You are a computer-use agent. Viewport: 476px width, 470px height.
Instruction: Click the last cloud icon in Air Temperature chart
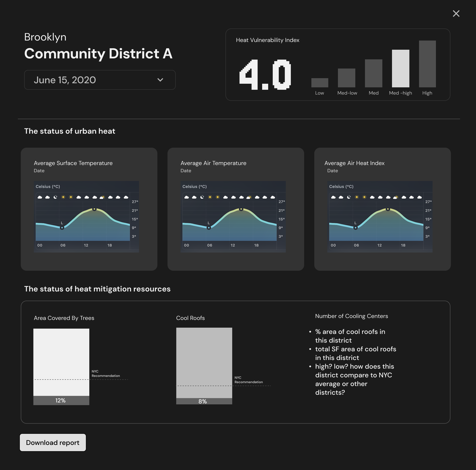coord(273,197)
